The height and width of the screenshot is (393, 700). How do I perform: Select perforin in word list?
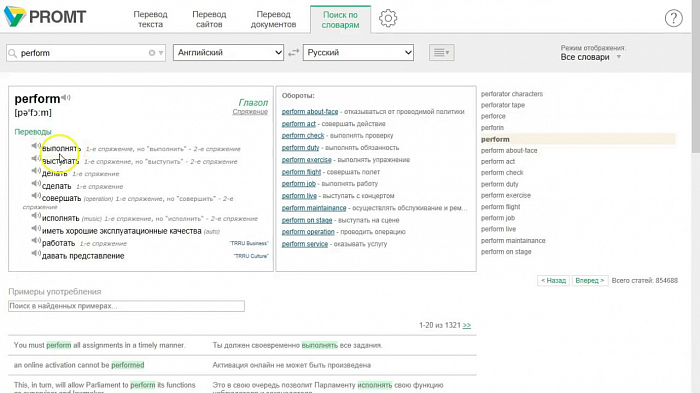click(492, 128)
